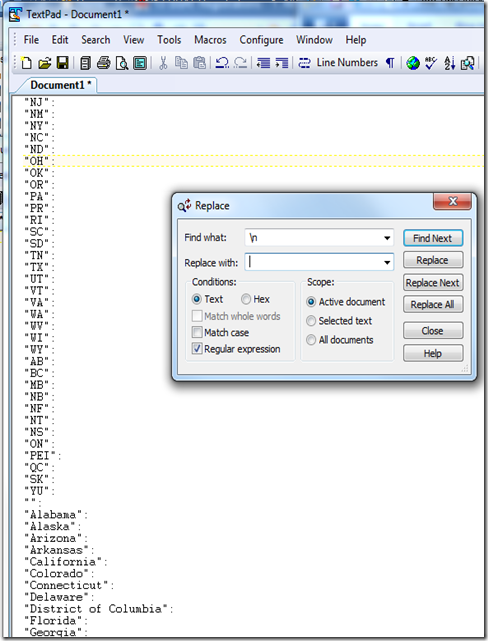488x641 pixels.
Task: Click the "NJ" line in document
Action: 39,102
